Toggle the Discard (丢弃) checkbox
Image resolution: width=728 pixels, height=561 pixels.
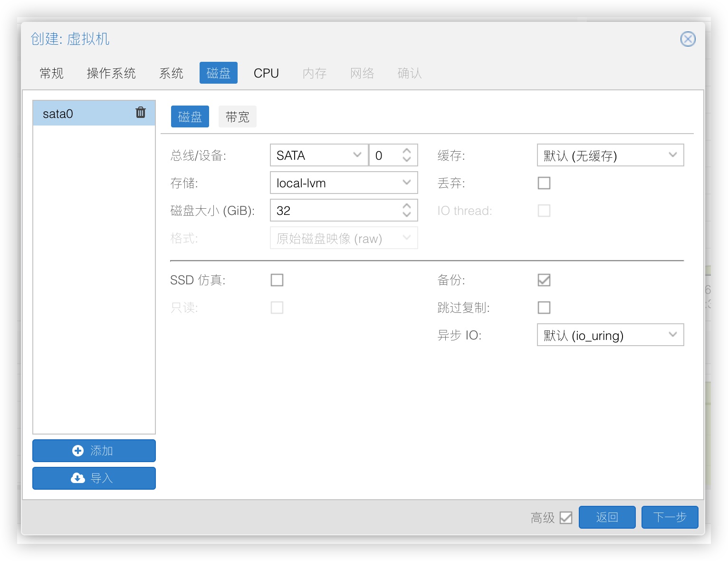(544, 183)
